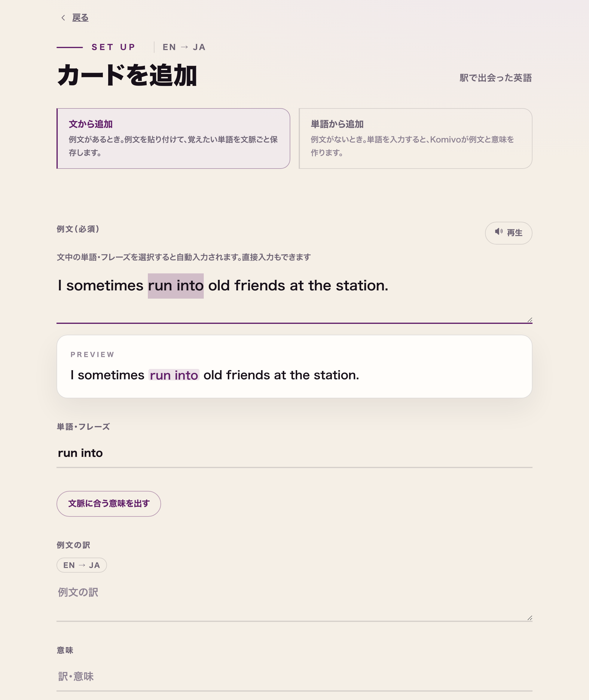Click the highlighted 'run into' in the sentence

[175, 286]
